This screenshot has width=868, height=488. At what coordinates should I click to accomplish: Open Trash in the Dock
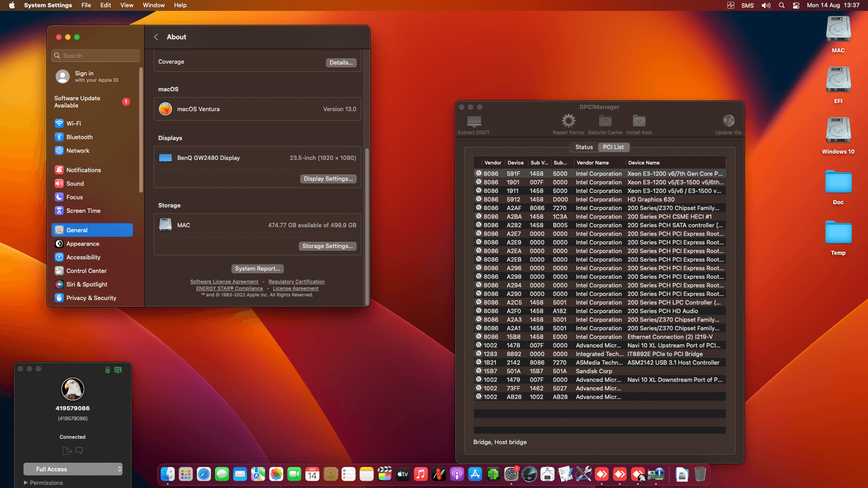[700, 474]
